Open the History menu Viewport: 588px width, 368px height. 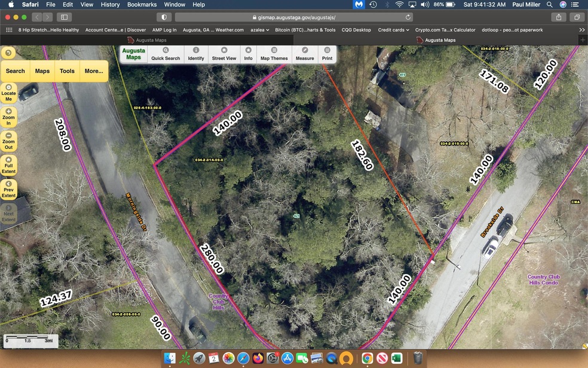click(110, 5)
